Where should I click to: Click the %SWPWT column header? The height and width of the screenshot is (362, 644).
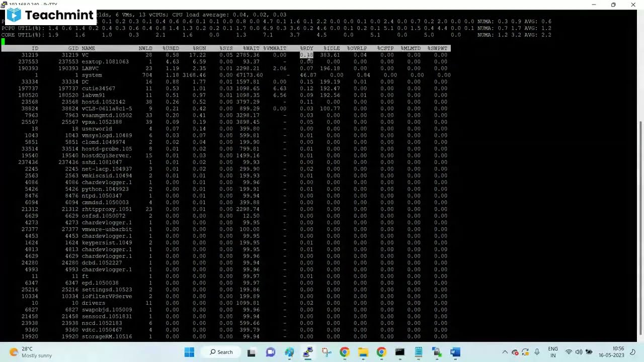[437, 48]
